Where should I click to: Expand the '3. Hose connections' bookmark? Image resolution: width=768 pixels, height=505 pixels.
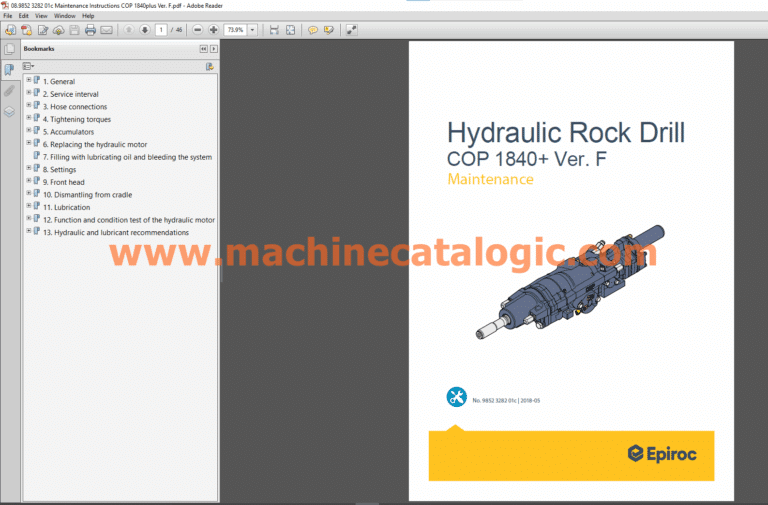29,105
